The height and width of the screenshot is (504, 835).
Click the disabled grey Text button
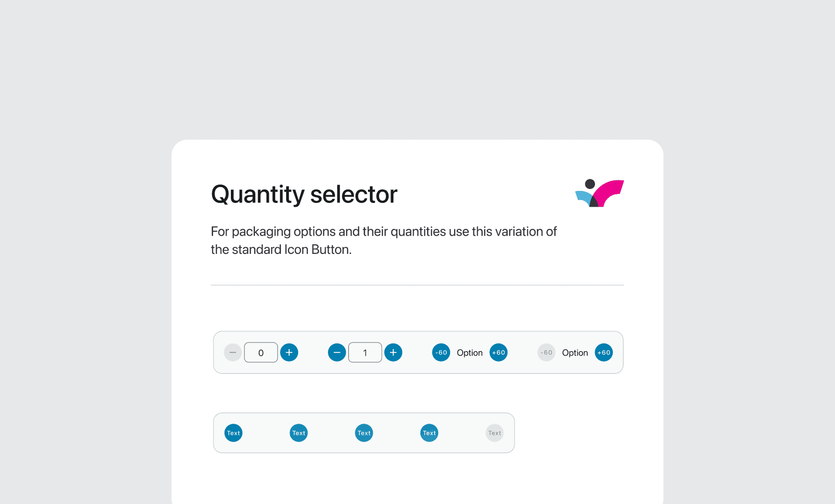coord(494,433)
